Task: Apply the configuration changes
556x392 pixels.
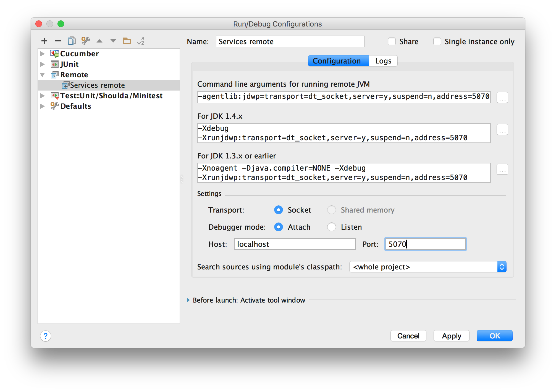Action: (451, 336)
